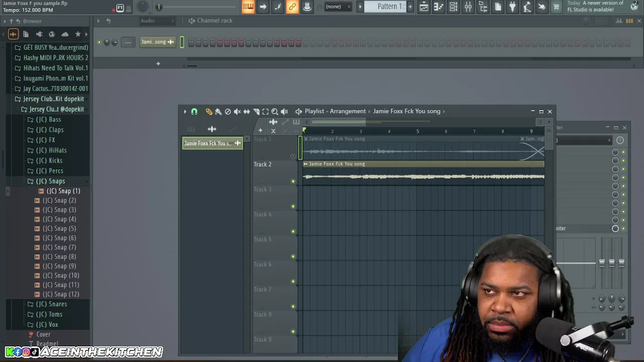Click the star favorites icon in Browser
This screenshot has height=362, width=644.
point(77,34)
